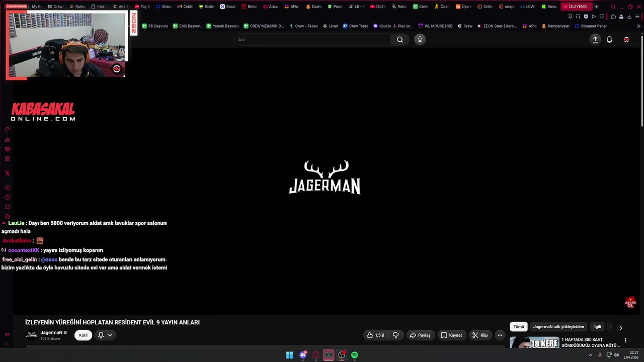The width and height of the screenshot is (644, 362).
Task: Click the taskbar volume speaker icon
Action: coord(616,355)
